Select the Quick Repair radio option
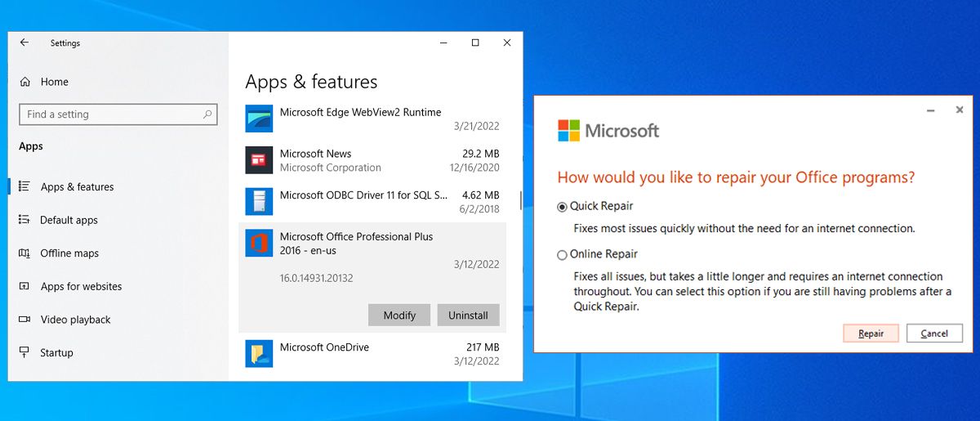The image size is (980, 421). point(562,207)
